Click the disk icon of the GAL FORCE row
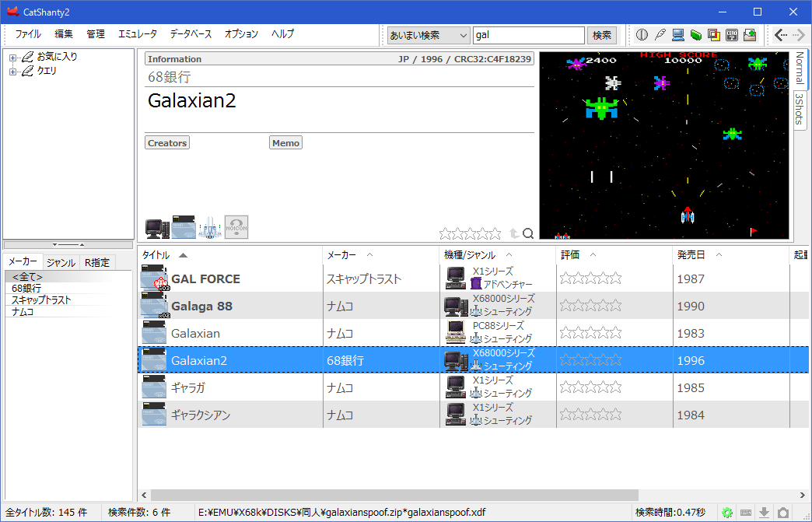This screenshot has width=812, height=522. (x=155, y=279)
